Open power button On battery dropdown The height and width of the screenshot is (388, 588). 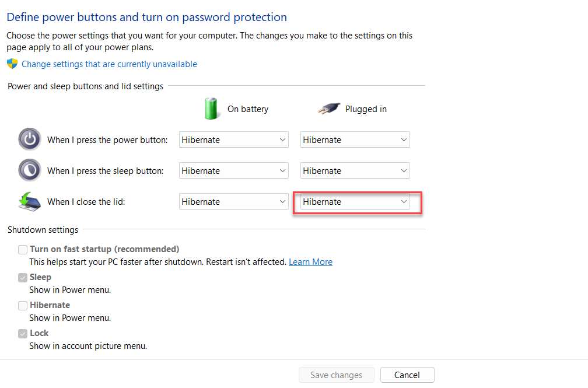[x=233, y=139]
